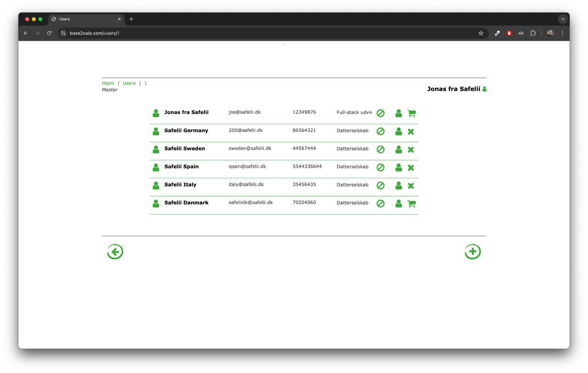The width and height of the screenshot is (588, 373).
Task: Click the shopping cart icon for Jonas fra Safelii
Action: coord(411,113)
